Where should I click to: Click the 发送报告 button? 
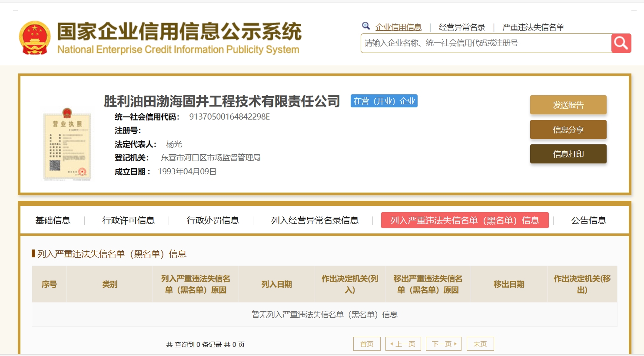(568, 105)
